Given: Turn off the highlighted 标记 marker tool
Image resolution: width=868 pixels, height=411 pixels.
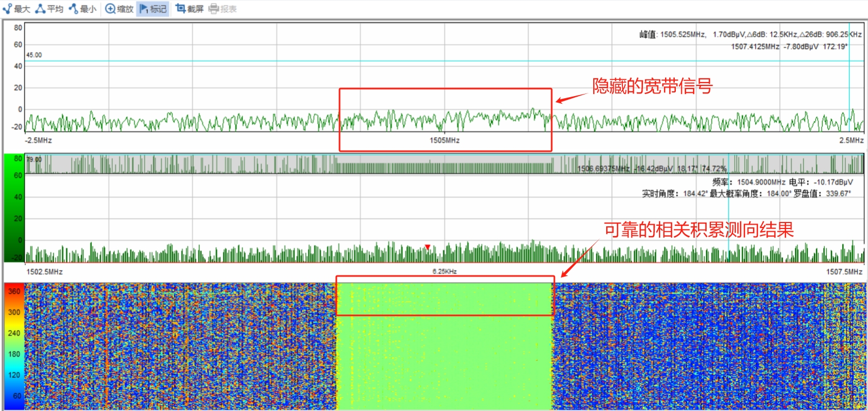Looking at the screenshot, I should (x=153, y=9).
